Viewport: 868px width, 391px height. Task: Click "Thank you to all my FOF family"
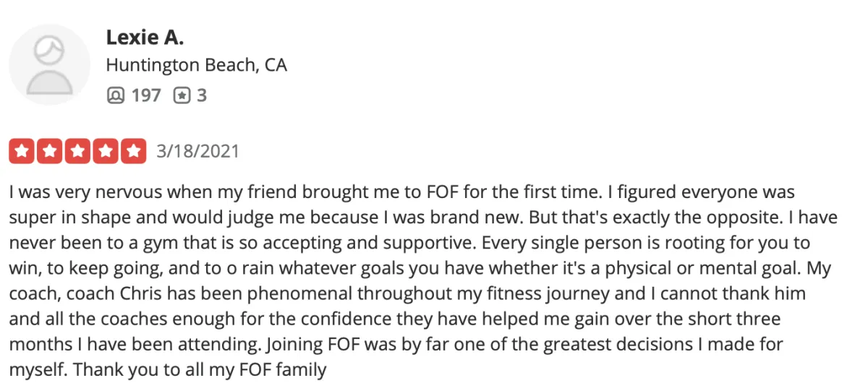(200, 370)
